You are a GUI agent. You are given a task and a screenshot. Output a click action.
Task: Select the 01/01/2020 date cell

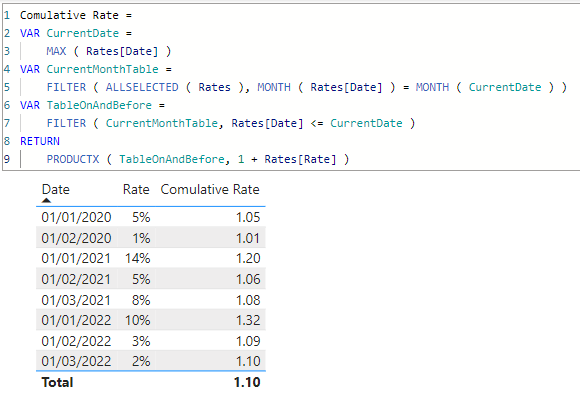coord(76,217)
